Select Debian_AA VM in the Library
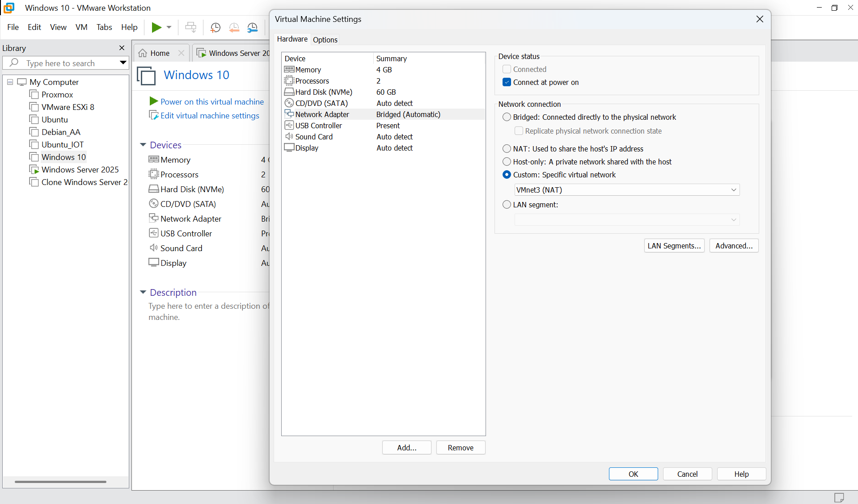This screenshot has width=858, height=504. tap(61, 132)
